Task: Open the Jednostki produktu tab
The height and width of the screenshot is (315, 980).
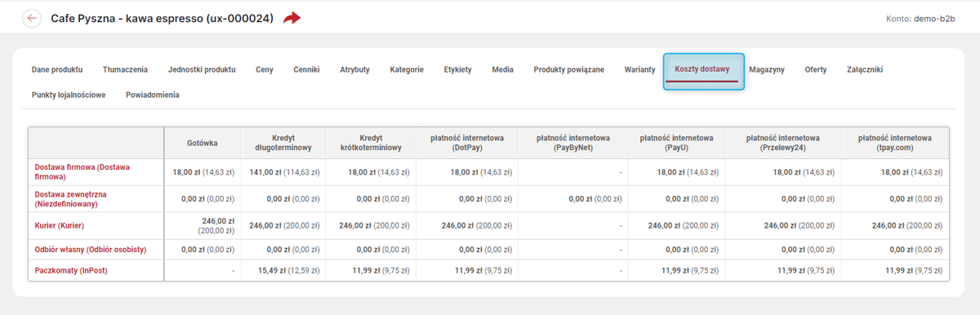Action: coord(202,70)
